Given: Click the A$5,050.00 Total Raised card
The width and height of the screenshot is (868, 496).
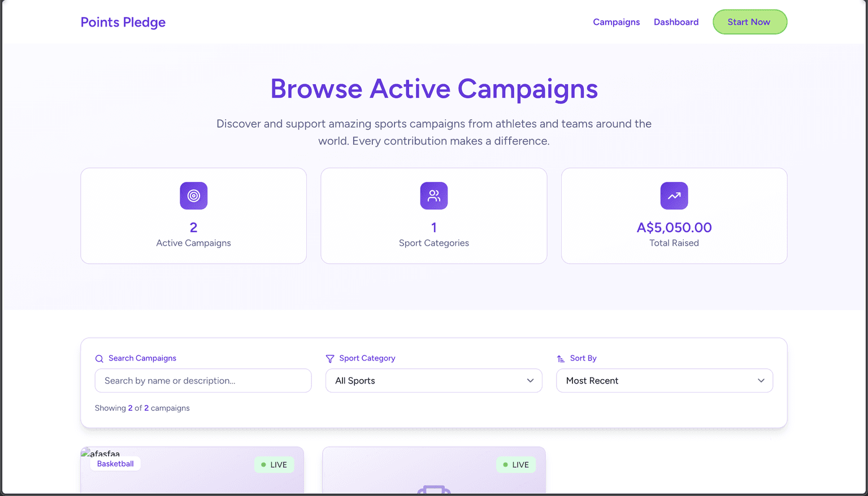Looking at the screenshot, I should coord(674,216).
